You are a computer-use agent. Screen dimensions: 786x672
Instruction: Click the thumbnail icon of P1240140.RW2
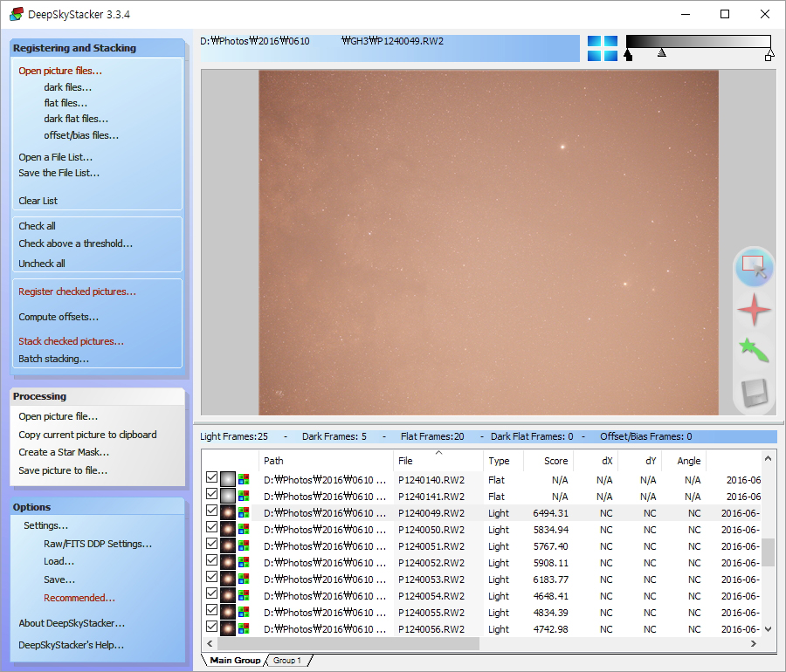(x=228, y=479)
